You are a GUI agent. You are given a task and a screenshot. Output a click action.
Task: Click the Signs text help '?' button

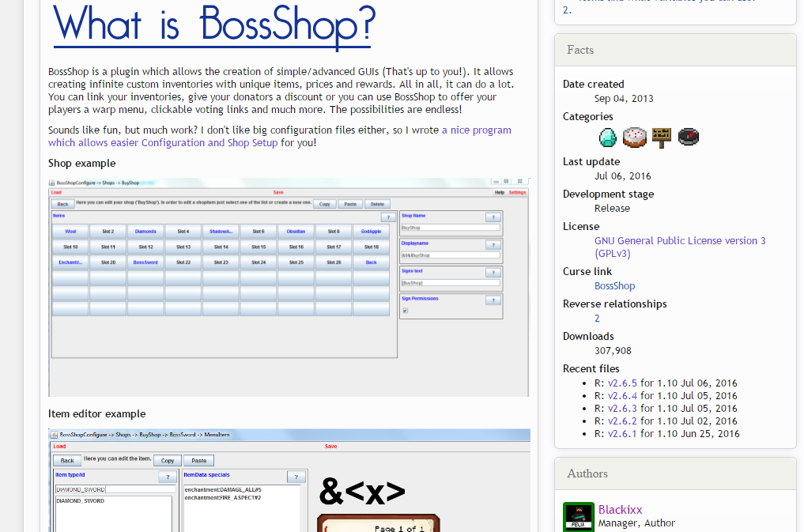(x=493, y=273)
